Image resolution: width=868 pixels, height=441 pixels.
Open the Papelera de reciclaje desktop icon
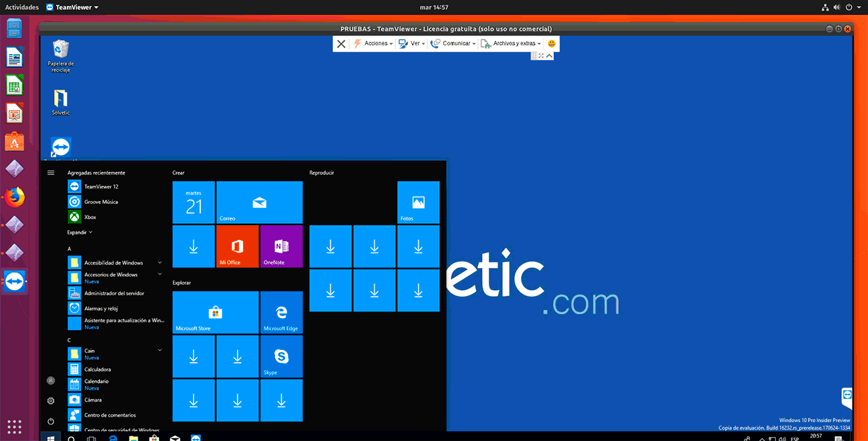pos(61,56)
